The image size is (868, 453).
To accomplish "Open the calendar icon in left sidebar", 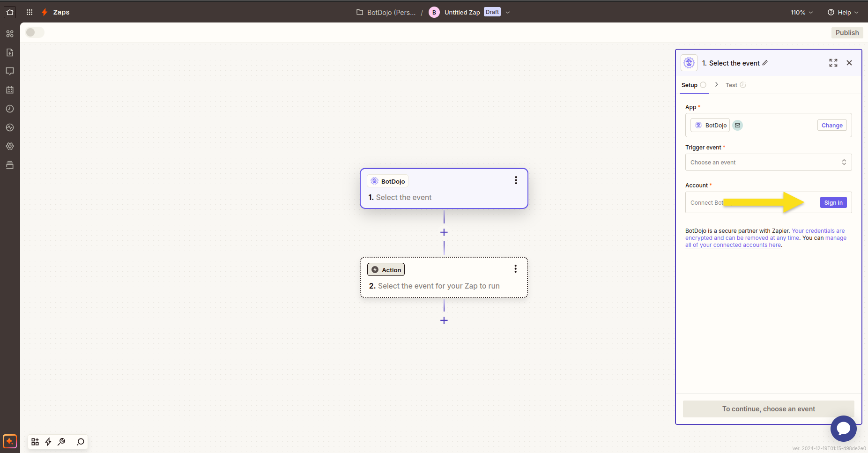I will pos(10,90).
